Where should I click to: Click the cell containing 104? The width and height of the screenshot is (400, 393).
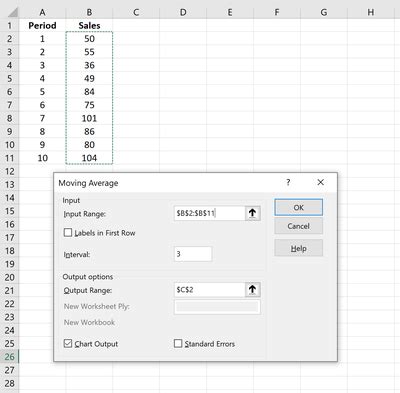tap(89, 158)
